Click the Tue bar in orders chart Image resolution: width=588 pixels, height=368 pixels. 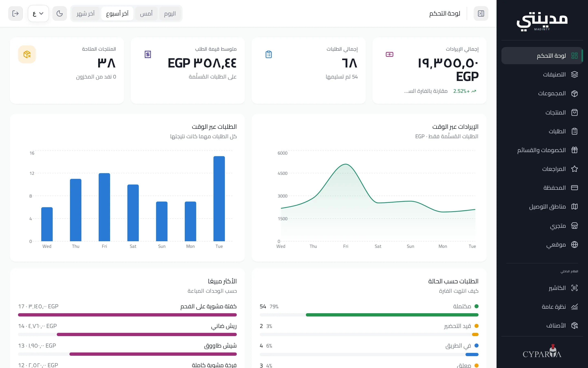(x=219, y=199)
